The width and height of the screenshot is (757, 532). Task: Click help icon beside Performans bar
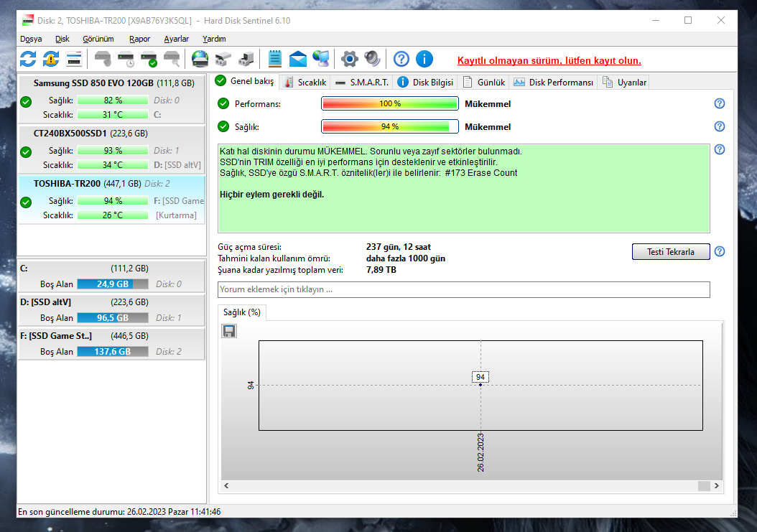coord(720,103)
